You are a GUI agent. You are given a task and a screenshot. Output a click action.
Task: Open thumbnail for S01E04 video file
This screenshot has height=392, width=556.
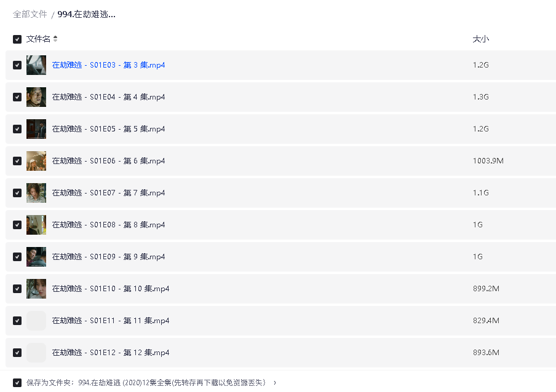point(36,97)
